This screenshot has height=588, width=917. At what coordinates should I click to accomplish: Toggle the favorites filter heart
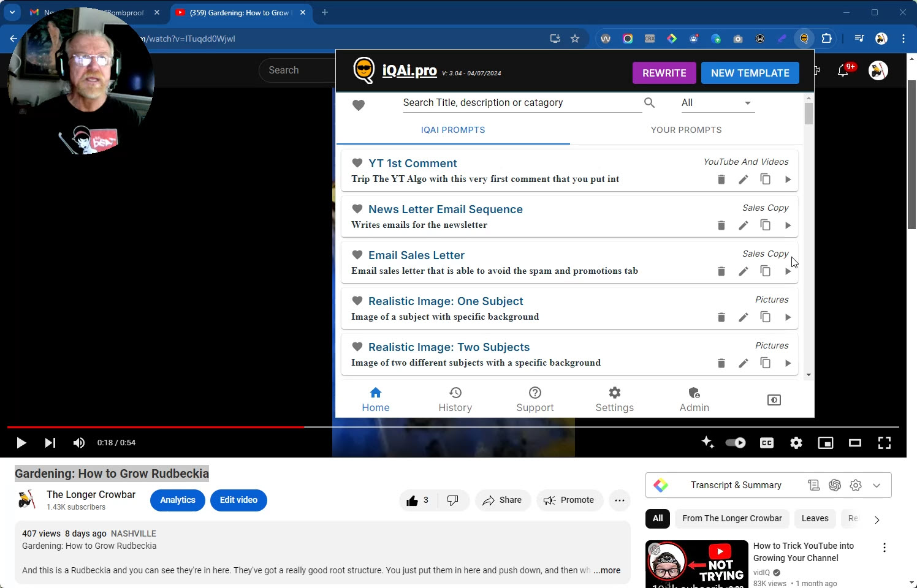click(x=359, y=105)
